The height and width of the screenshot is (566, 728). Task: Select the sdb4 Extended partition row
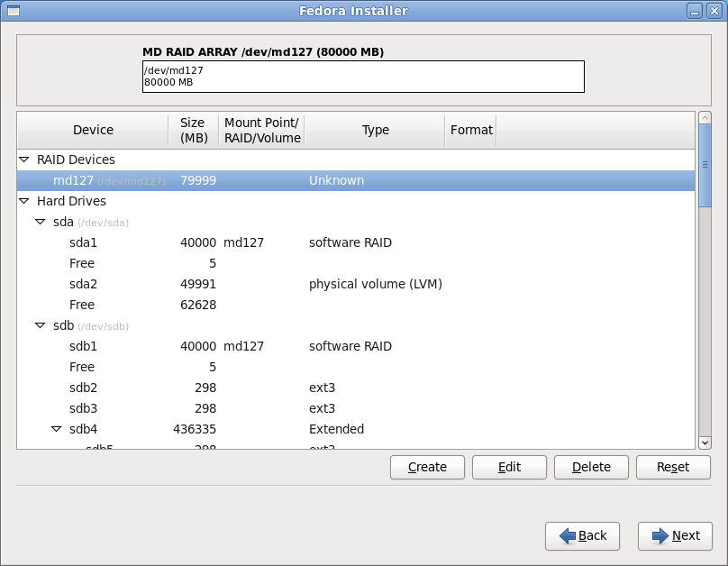[x=356, y=429]
